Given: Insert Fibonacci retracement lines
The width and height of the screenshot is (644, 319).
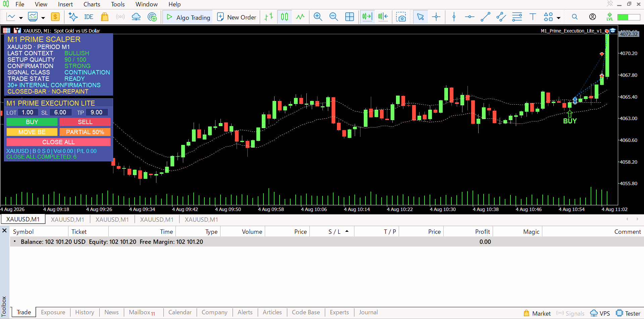Looking at the screenshot, I should pyautogui.click(x=517, y=17).
